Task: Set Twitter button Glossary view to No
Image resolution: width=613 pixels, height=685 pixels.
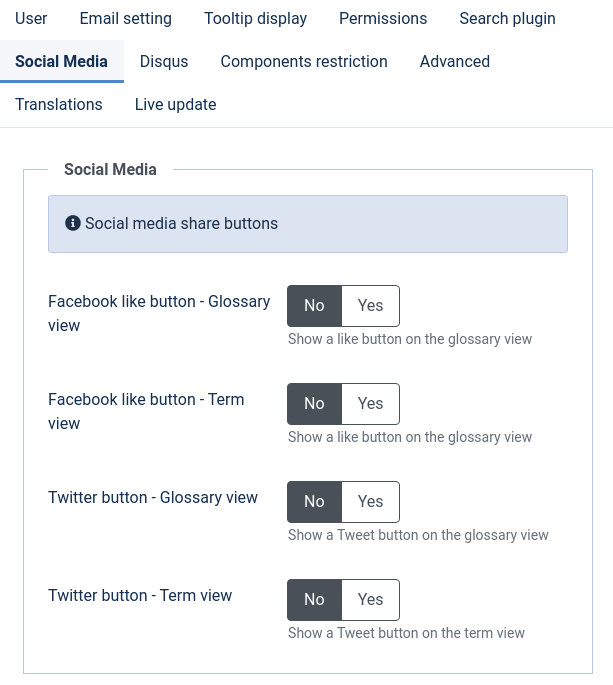Action: click(x=314, y=502)
